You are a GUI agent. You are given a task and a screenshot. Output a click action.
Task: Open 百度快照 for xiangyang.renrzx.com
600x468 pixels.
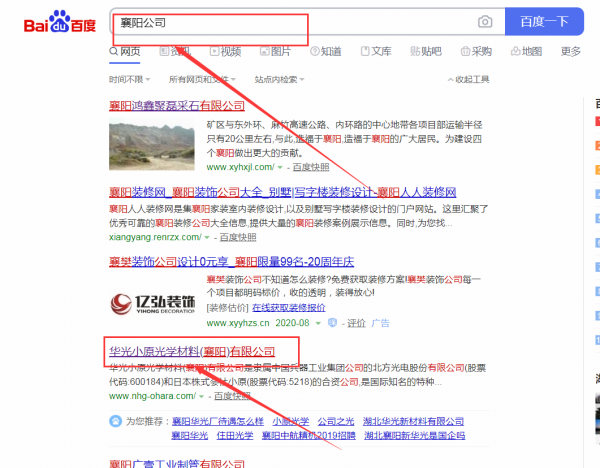238,237
